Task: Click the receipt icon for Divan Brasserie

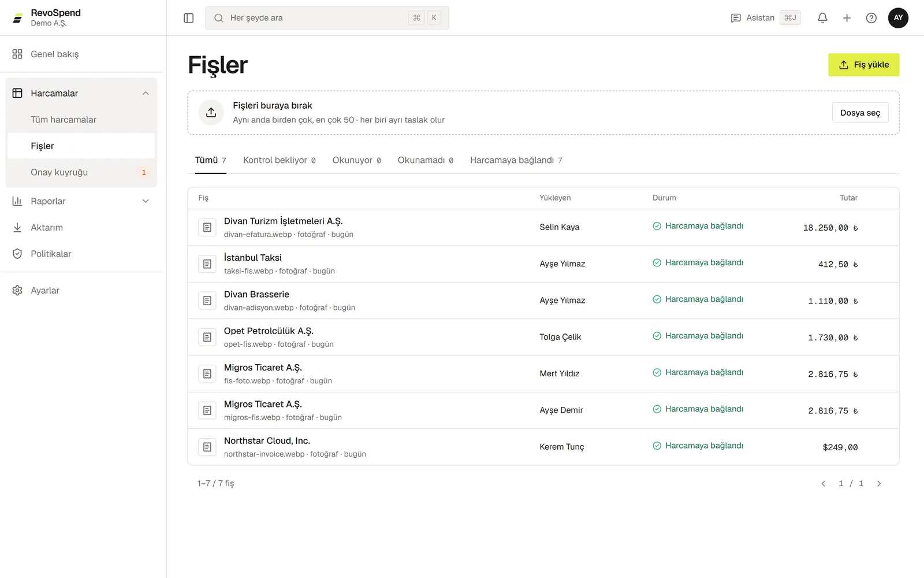Action: coord(207,301)
